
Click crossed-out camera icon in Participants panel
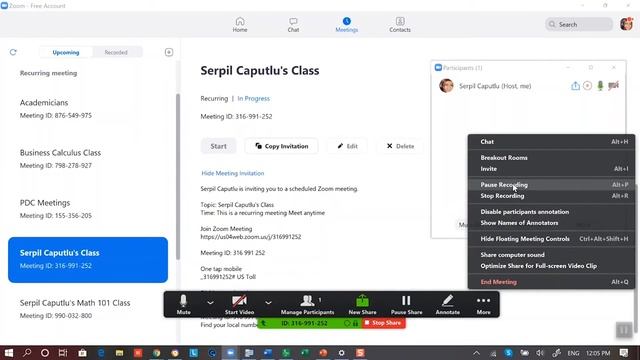pyautogui.click(x=613, y=85)
